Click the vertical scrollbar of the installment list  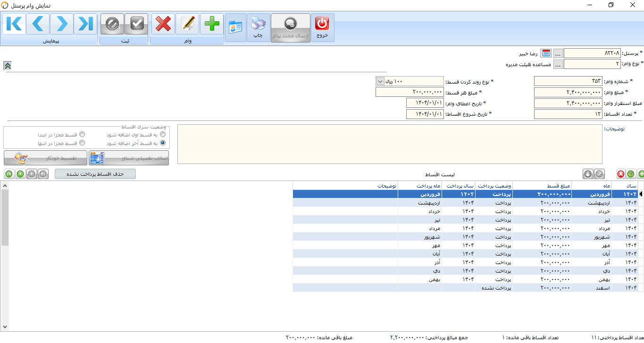5,255
